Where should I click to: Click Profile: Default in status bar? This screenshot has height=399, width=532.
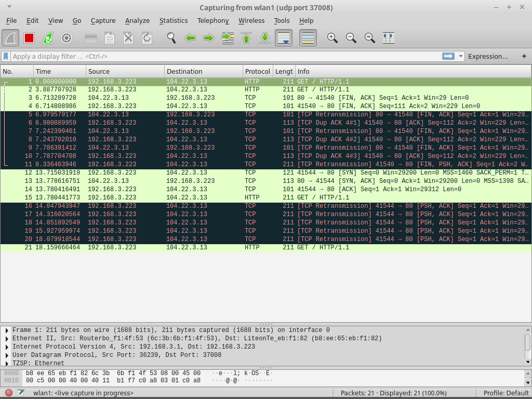tap(506, 393)
